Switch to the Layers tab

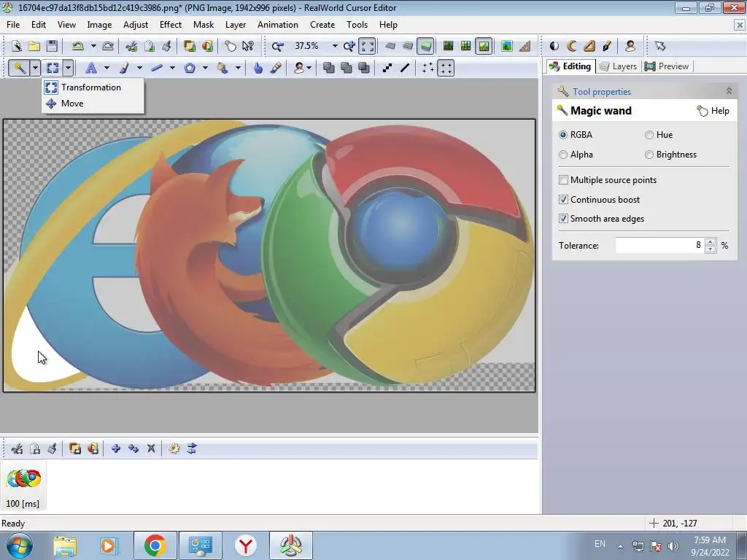click(619, 66)
